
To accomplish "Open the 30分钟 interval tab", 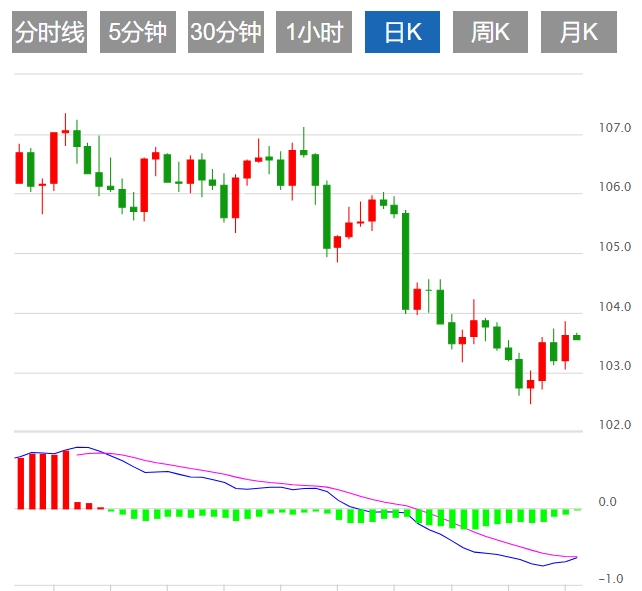I will 225,33.
